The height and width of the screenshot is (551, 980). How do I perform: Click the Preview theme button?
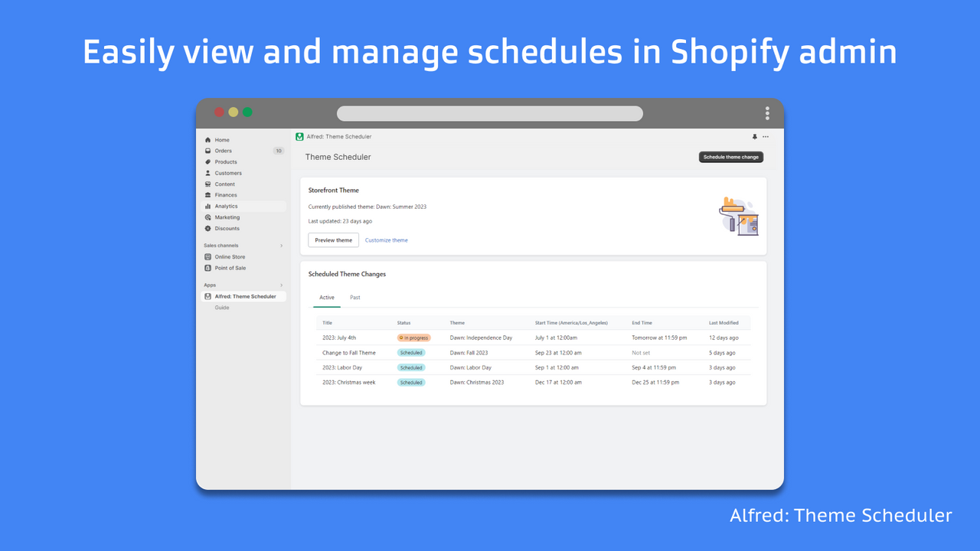334,240
